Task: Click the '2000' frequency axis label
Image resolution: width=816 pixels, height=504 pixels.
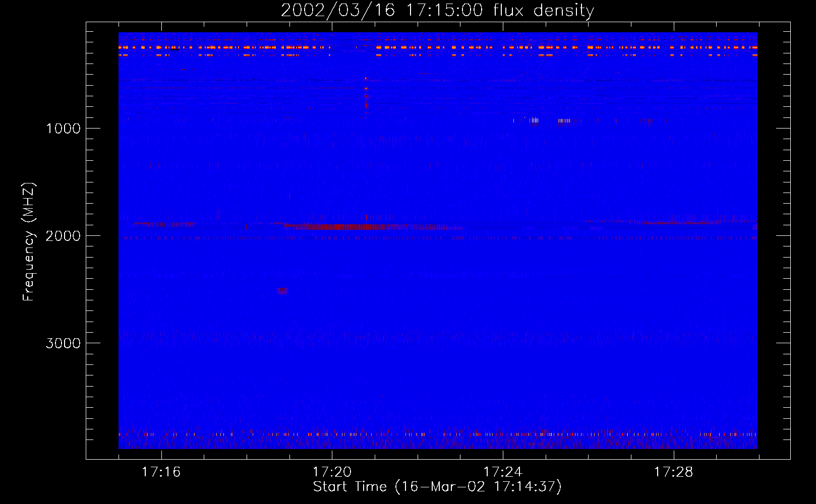Action: (63, 236)
